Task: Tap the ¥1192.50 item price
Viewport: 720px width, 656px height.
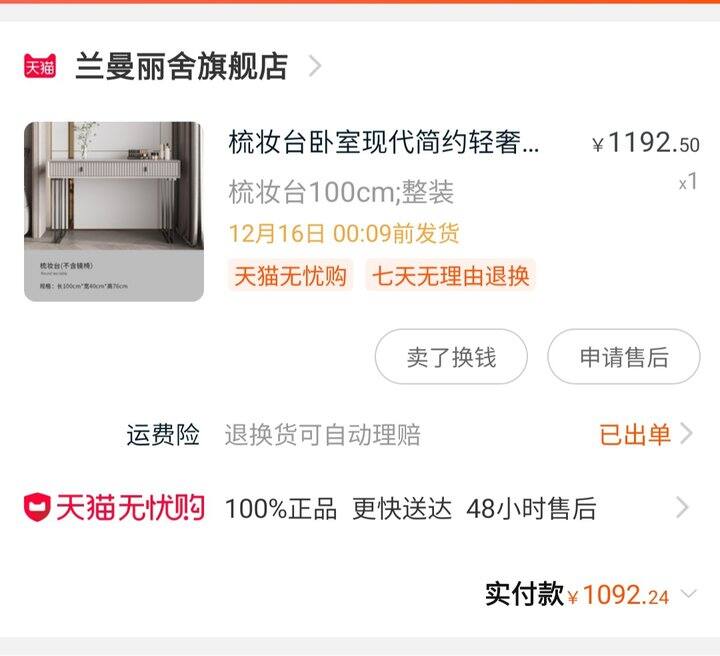Action: (x=646, y=143)
